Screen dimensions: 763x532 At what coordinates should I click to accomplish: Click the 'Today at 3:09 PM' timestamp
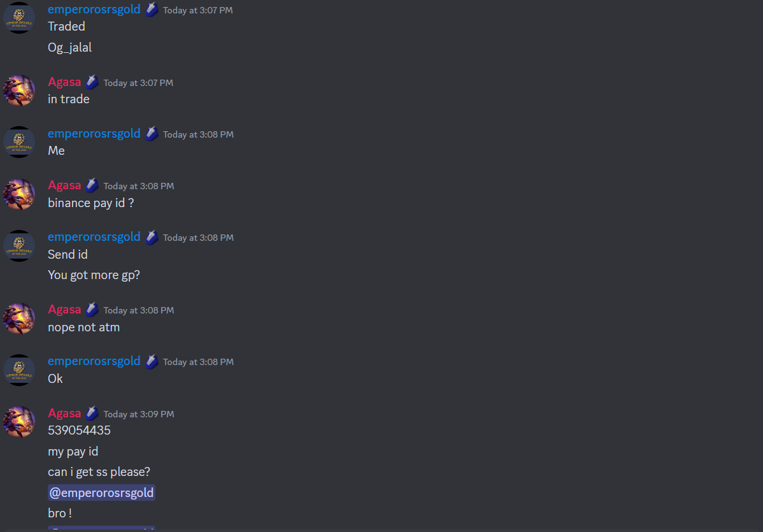click(139, 414)
